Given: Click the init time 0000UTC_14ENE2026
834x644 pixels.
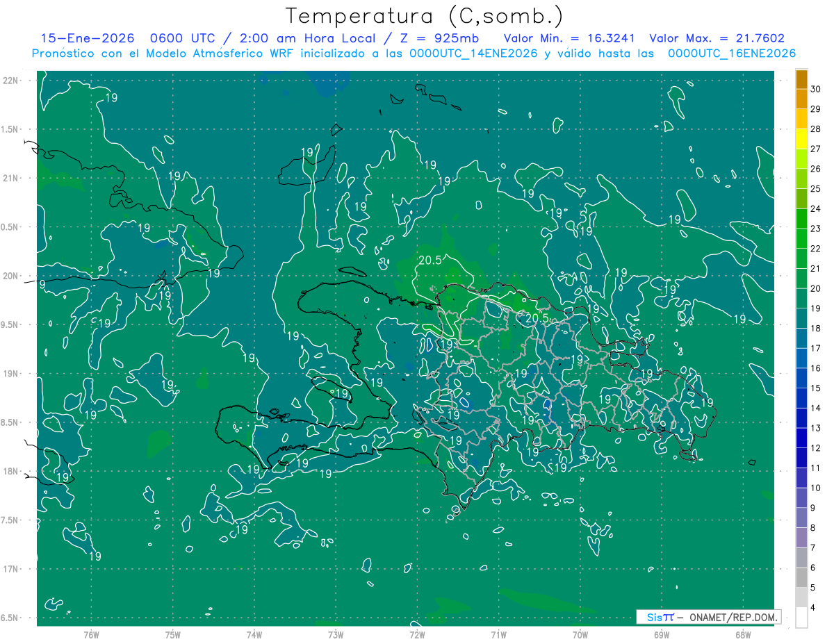Looking at the screenshot, I should click(473, 53).
